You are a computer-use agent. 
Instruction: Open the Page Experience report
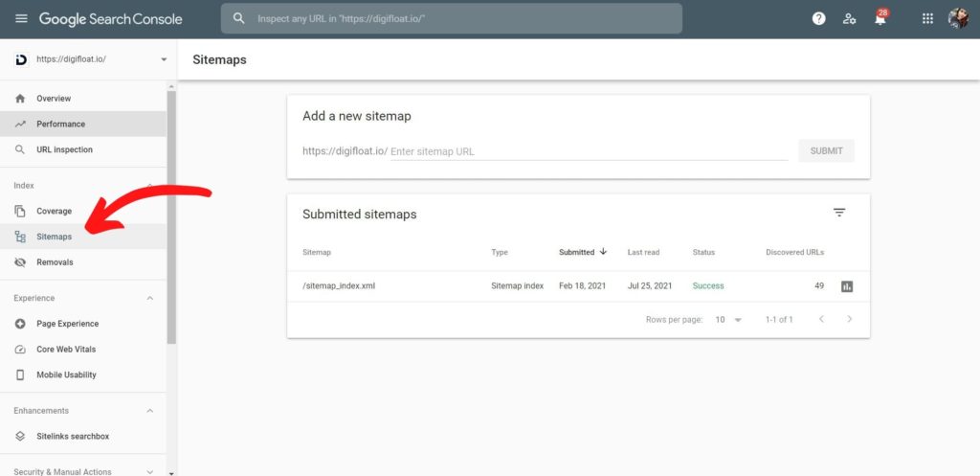pos(83,324)
